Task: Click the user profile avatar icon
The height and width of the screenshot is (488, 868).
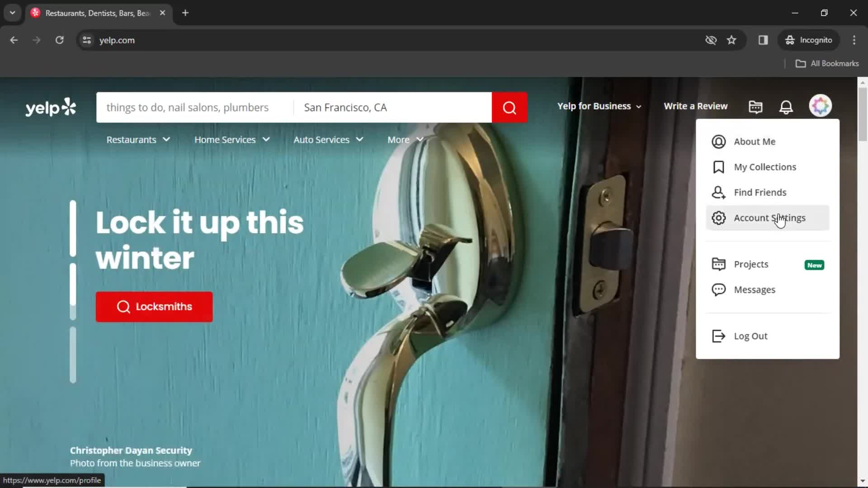Action: (x=820, y=106)
